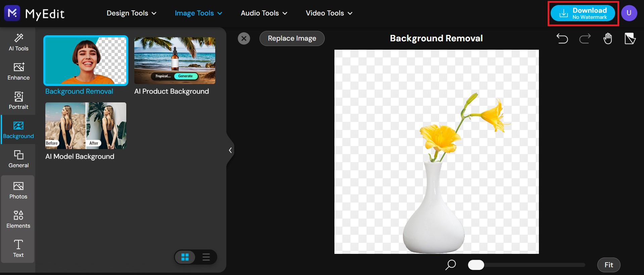Open the Photos sidebar panel

pos(18,190)
